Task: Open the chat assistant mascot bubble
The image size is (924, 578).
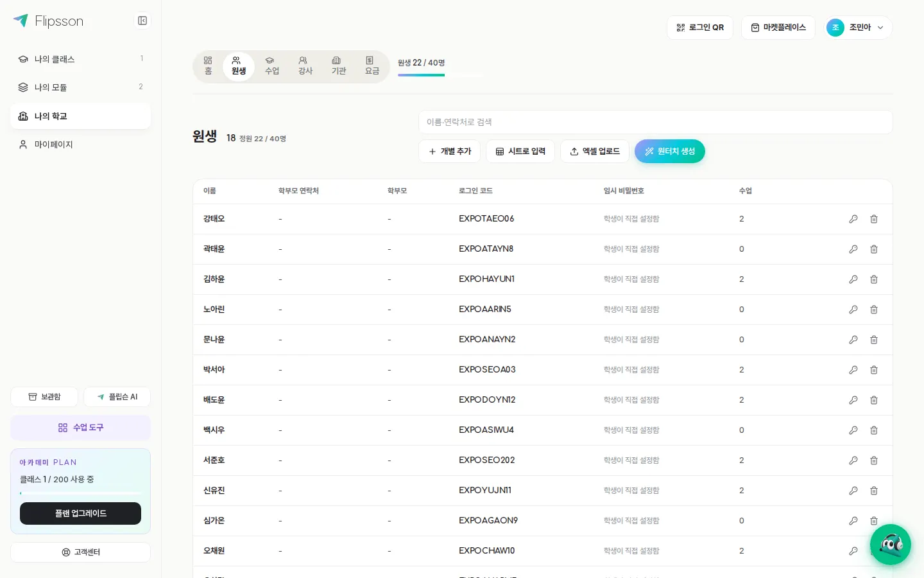Action: click(x=890, y=545)
